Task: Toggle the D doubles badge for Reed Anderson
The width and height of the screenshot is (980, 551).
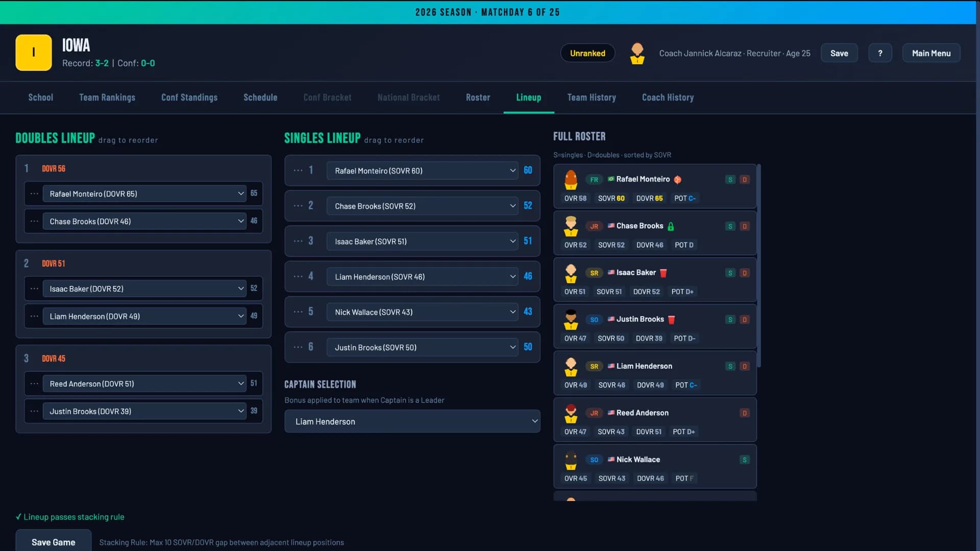Action: click(x=744, y=413)
